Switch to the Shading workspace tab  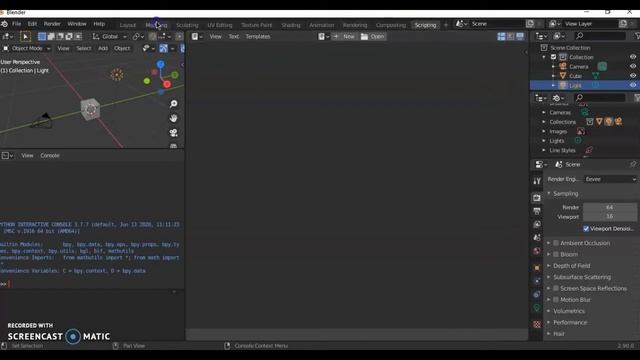(x=291, y=25)
